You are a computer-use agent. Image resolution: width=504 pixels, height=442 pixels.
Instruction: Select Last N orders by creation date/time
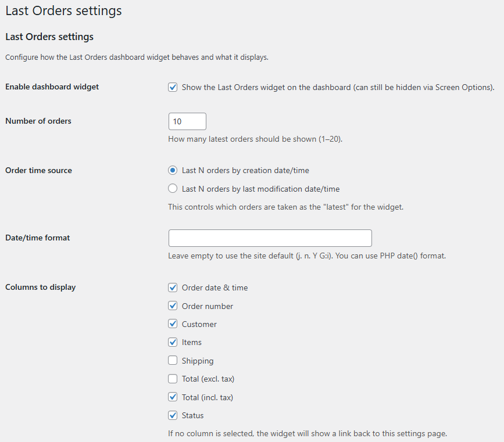click(173, 171)
